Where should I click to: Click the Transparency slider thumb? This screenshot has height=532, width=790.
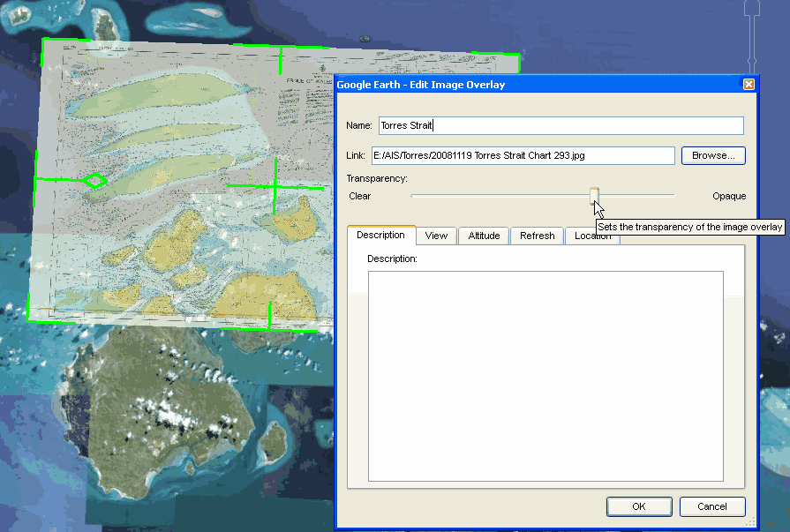[x=595, y=195]
